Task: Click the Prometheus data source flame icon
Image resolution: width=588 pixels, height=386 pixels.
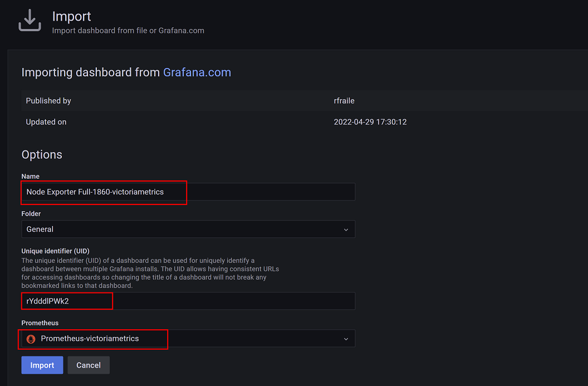Action: click(31, 339)
